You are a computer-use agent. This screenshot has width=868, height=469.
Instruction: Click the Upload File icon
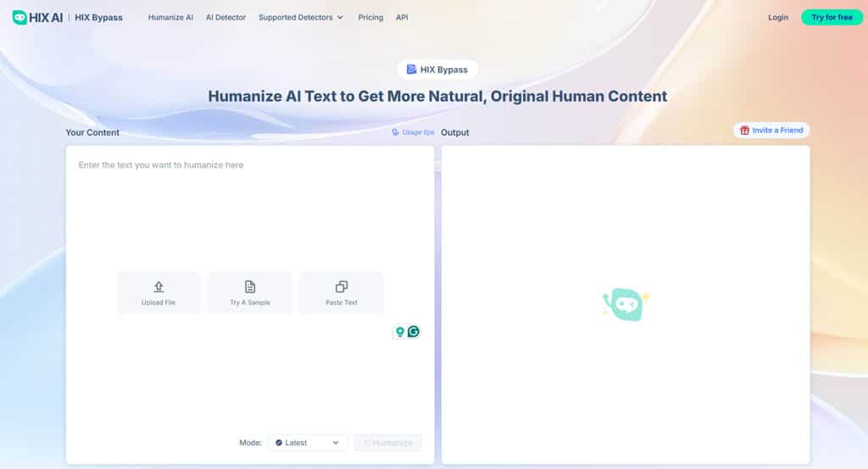(x=159, y=287)
